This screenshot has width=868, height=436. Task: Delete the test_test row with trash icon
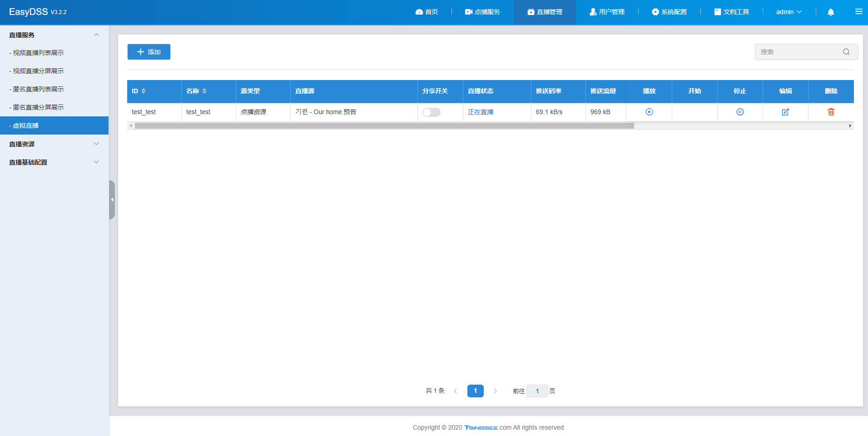pyautogui.click(x=831, y=112)
